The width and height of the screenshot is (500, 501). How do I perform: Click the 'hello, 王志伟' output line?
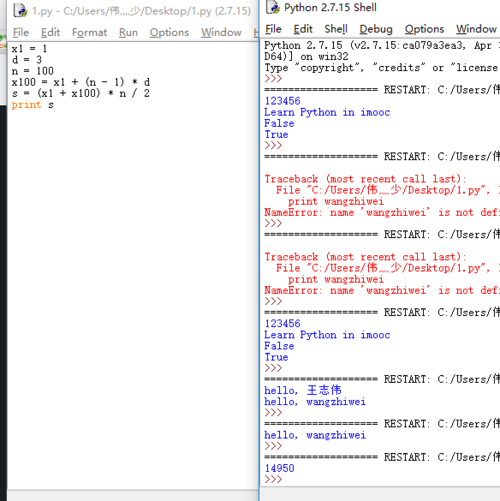tap(303, 390)
